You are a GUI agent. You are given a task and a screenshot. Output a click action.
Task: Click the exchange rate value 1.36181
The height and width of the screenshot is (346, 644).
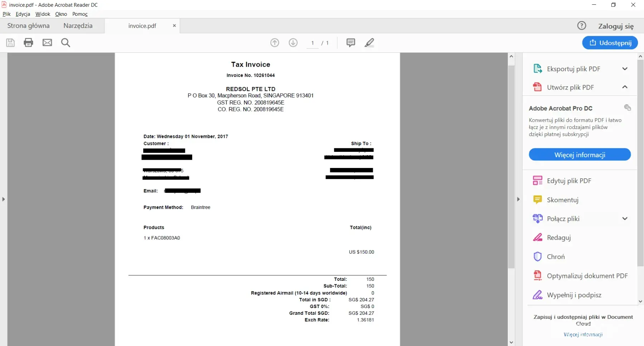pyautogui.click(x=365, y=320)
